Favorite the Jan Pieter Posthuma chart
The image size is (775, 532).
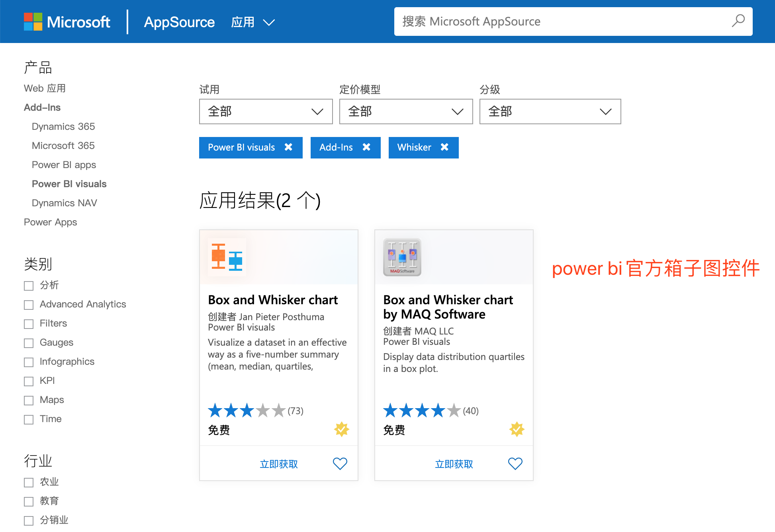click(340, 464)
